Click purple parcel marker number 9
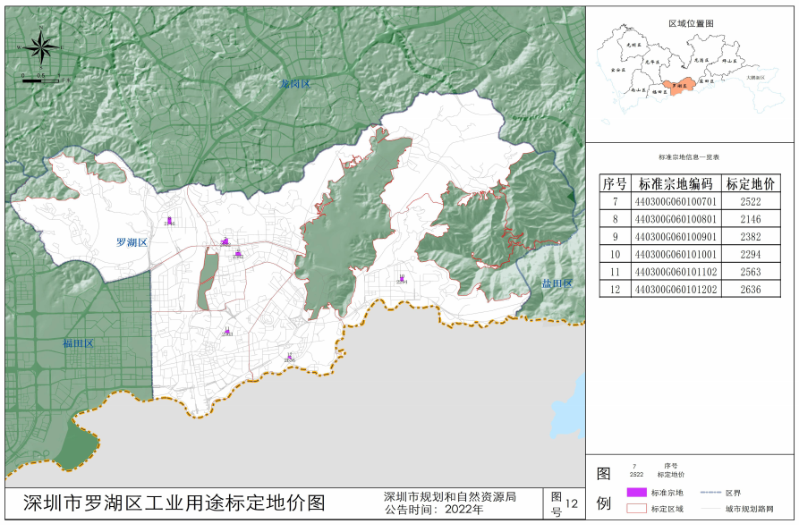 tap(238, 253)
